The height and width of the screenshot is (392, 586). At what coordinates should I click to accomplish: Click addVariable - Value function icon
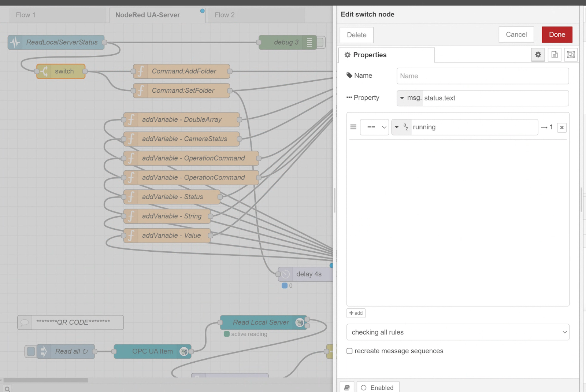(131, 236)
